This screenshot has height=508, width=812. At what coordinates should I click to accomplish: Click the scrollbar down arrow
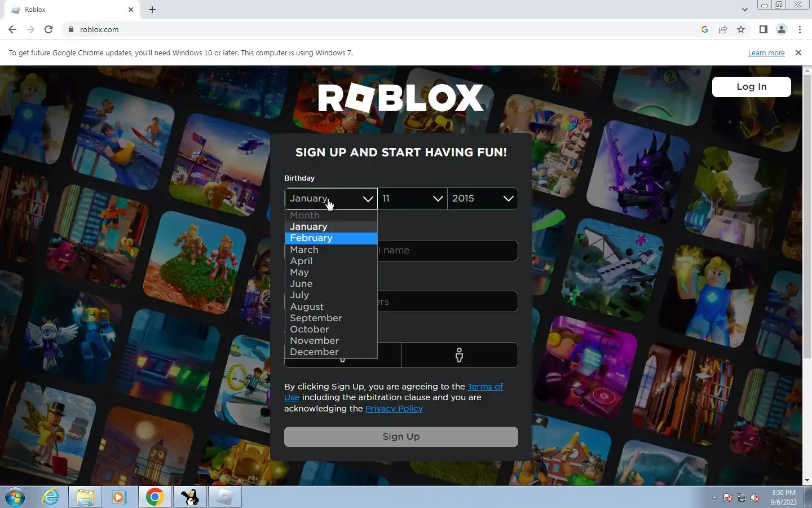(x=807, y=480)
